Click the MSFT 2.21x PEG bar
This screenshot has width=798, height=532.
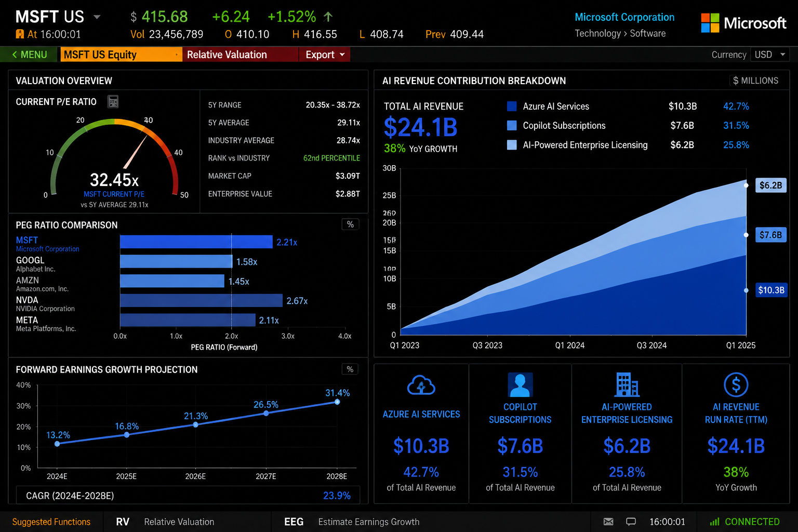(x=196, y=242)
